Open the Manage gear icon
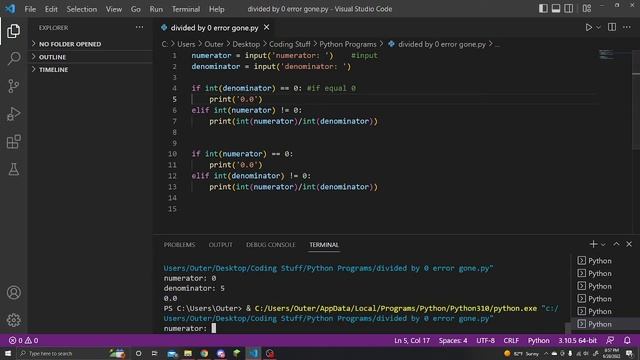 [x=13, y=320]
